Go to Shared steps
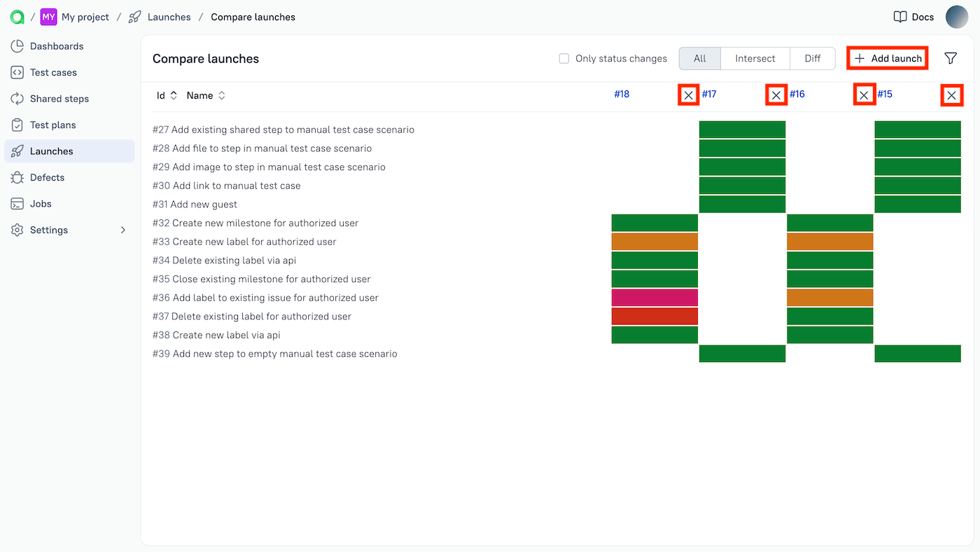The height and width of the screenshot is (552, 980). (59, 98)
